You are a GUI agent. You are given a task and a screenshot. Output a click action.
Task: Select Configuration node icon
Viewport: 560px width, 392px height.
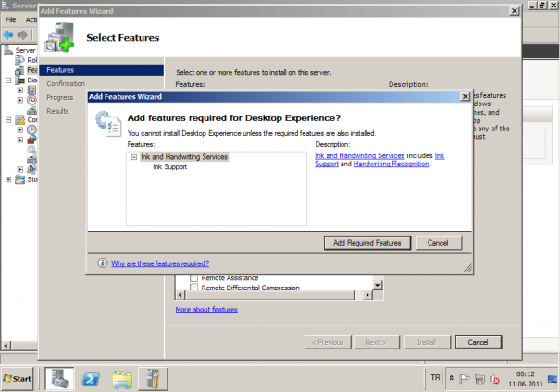tap(20, 120)
